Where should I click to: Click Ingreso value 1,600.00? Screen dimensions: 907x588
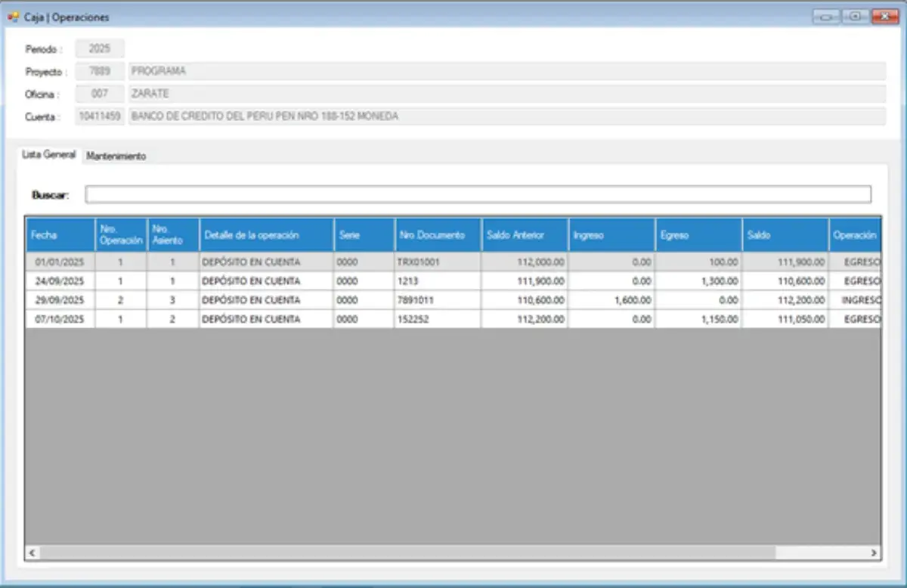pos(632,300)
